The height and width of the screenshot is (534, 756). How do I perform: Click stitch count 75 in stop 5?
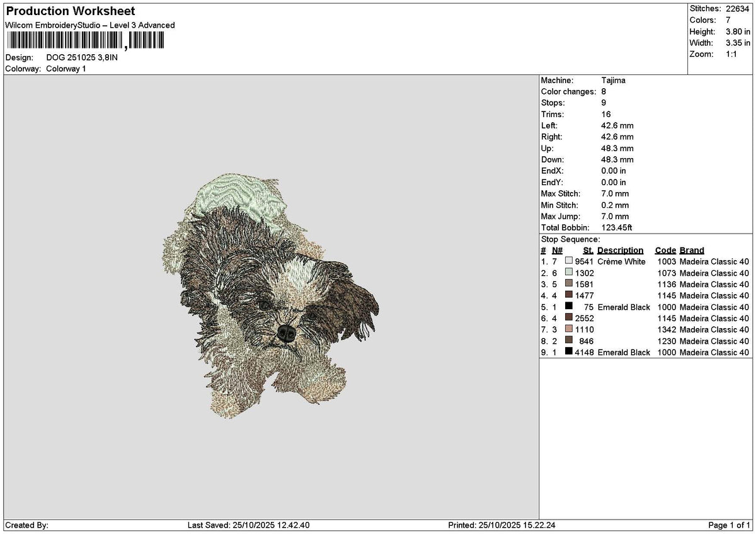(589, 307)
